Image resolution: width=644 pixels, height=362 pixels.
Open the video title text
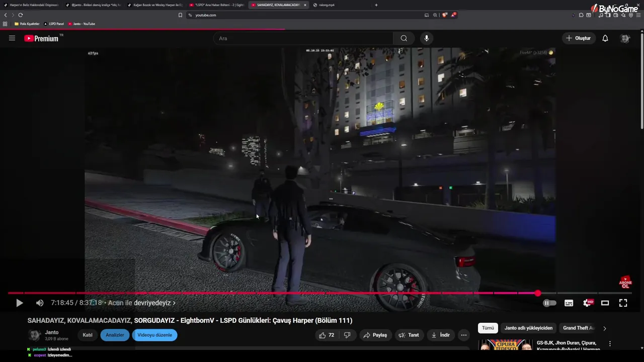(x=190, y=320)
